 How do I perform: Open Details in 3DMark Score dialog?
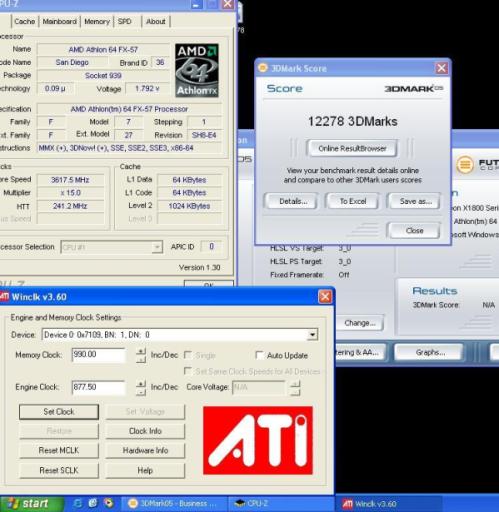[293, 201]
